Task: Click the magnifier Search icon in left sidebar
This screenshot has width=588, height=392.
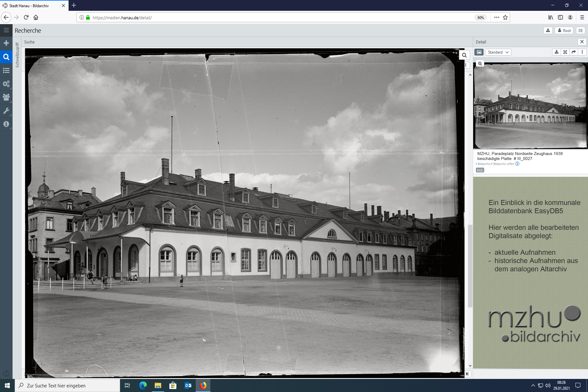Action: point(6,57)
